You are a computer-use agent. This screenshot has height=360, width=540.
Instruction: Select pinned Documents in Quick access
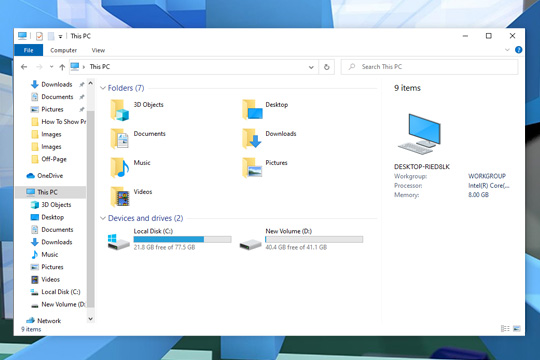pyautogui.click(x=57, y=97)
